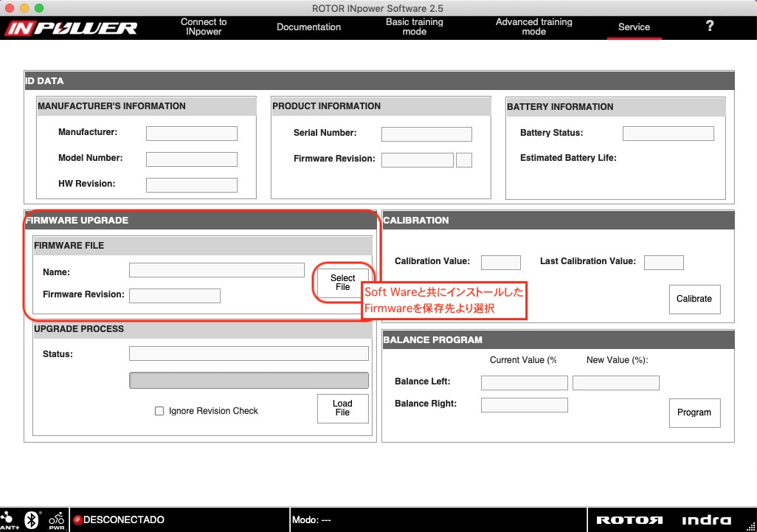Image resolution: width=757 pixels, height=532 pixels.
Task: Click the Bluetooth icon in status bar
Action: pos(32,519)
